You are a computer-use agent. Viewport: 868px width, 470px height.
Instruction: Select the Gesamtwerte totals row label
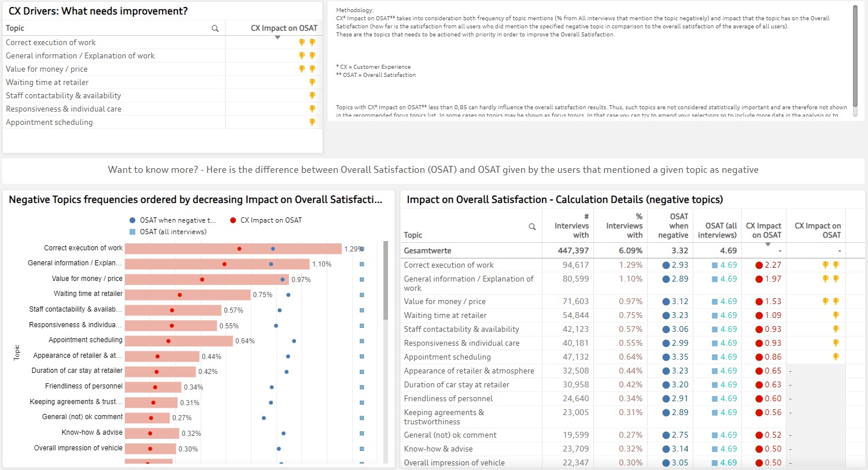(428, 251)
